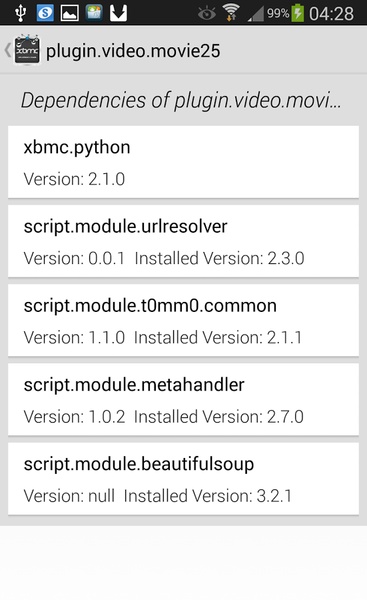367x600 pixels.
Task: Tap the Wi-Fi status icon
Action: (231, 13)
